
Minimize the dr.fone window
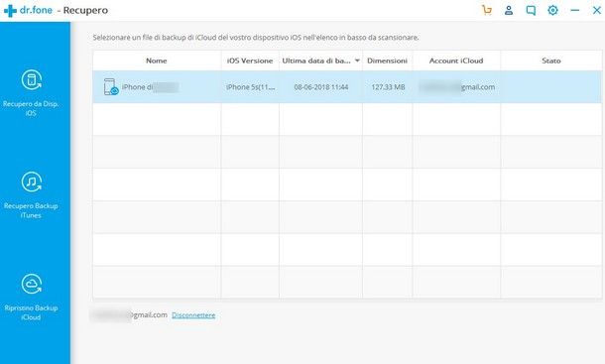coord(575,11)
